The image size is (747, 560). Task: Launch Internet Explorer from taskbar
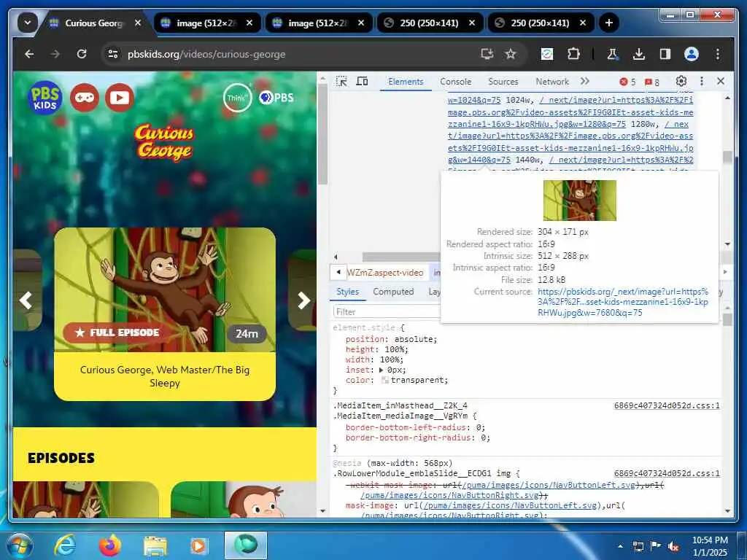point(65,545)
